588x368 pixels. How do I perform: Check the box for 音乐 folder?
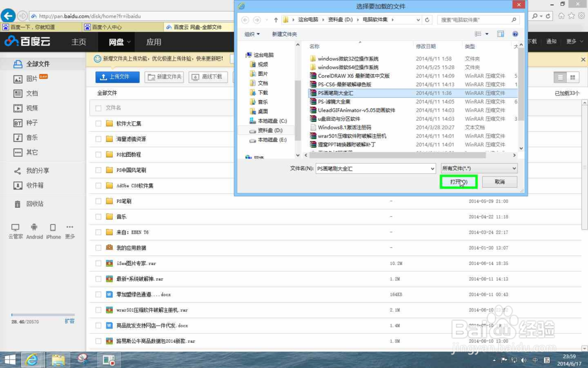pyautogui.click(x=98, y=217)
